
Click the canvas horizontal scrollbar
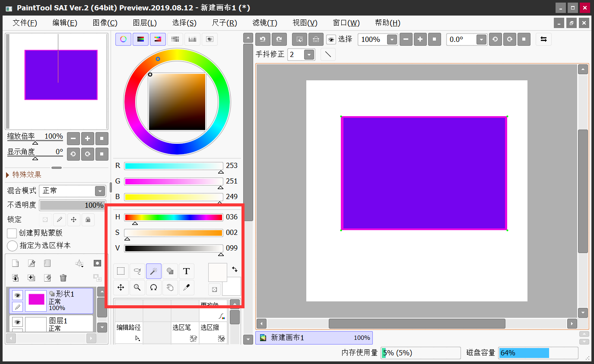417,323
